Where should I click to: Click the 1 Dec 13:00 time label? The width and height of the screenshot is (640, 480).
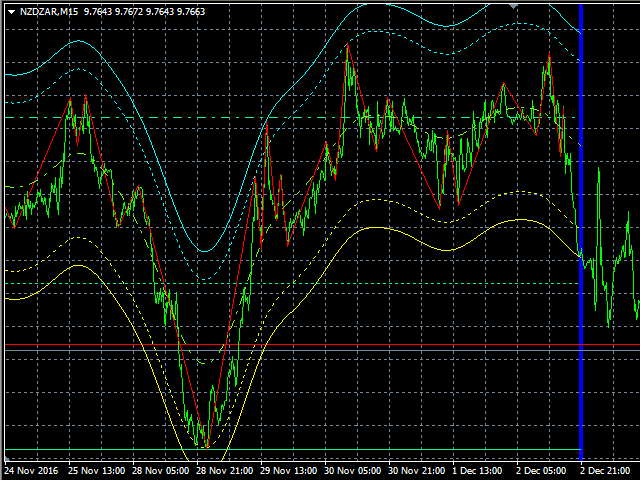[x=477, y=471]
